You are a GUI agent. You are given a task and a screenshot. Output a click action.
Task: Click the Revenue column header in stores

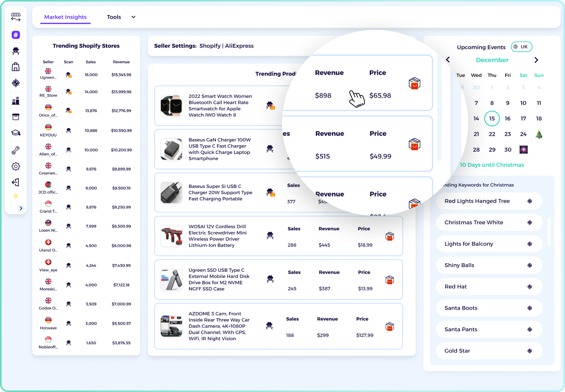(121, 62)
